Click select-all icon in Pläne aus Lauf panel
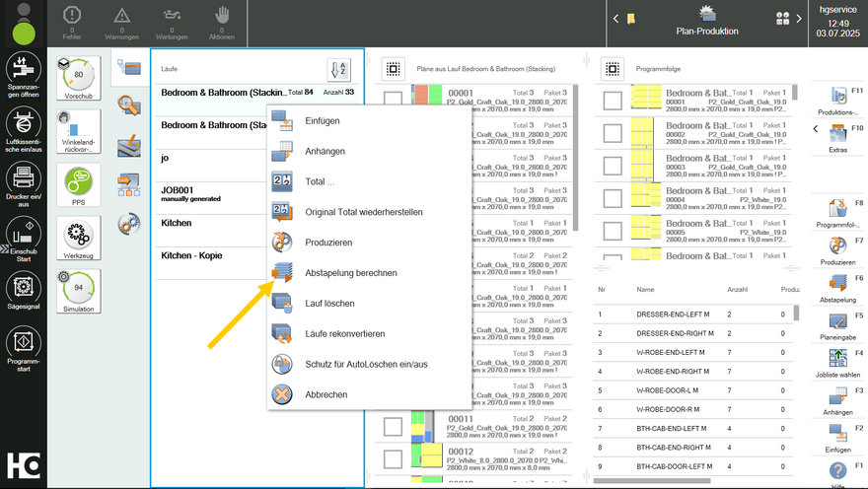Screen dimensions: 868x489 pos(393,69)
